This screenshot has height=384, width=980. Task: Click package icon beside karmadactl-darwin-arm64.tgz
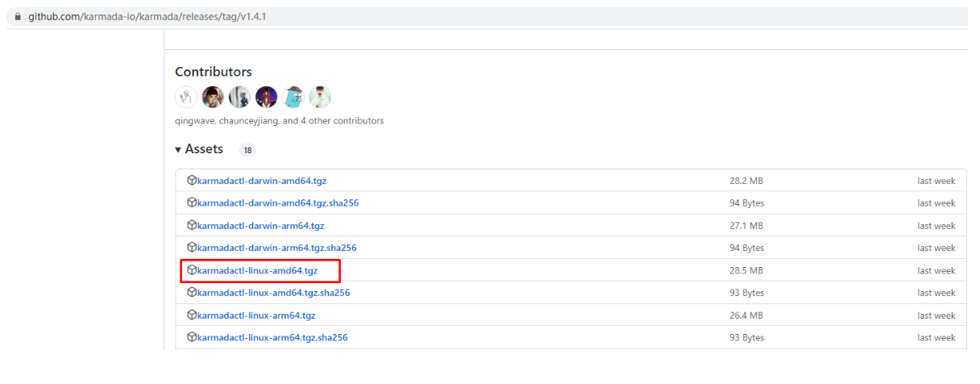tap(192, 225)
